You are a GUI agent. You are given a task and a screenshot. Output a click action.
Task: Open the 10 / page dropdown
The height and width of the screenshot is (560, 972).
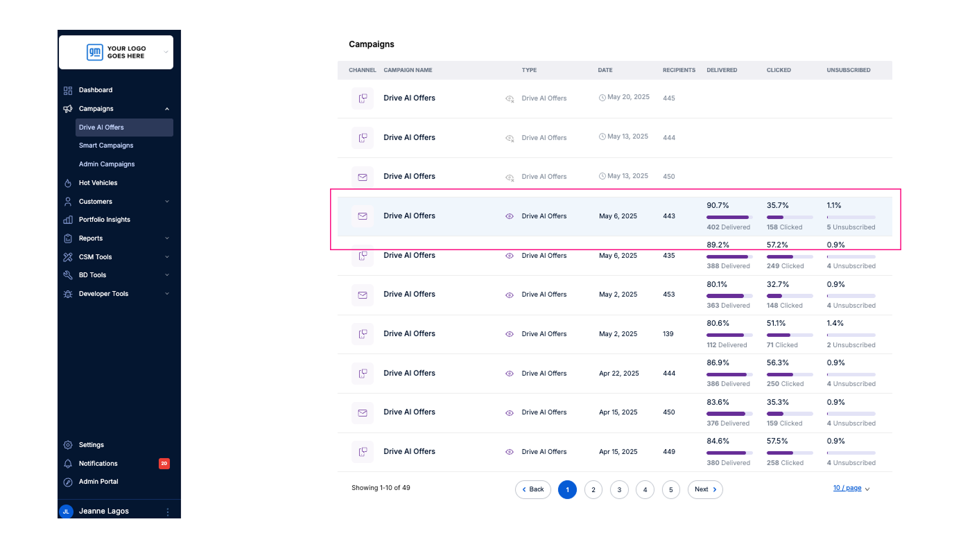click(851, 489)
